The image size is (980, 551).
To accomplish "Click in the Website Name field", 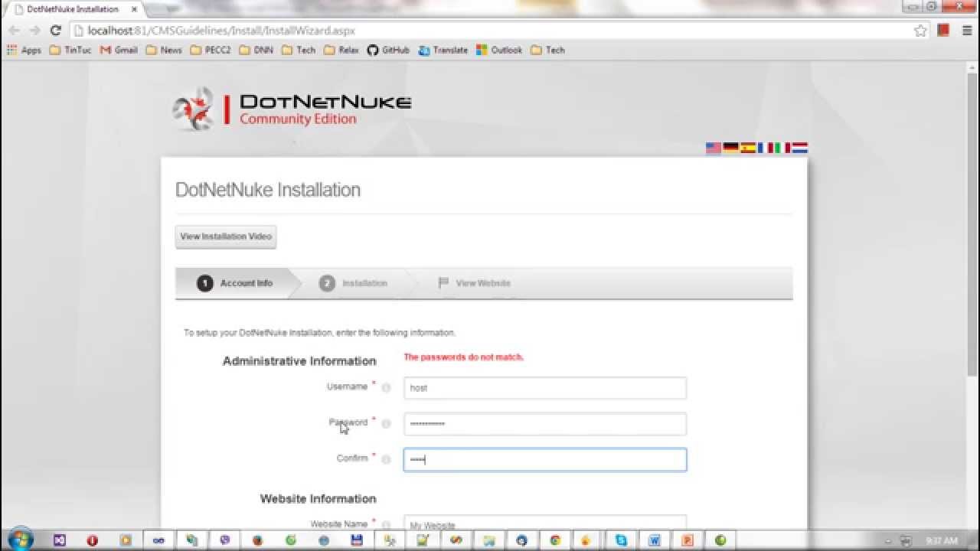I will click(x=545, y=523).
